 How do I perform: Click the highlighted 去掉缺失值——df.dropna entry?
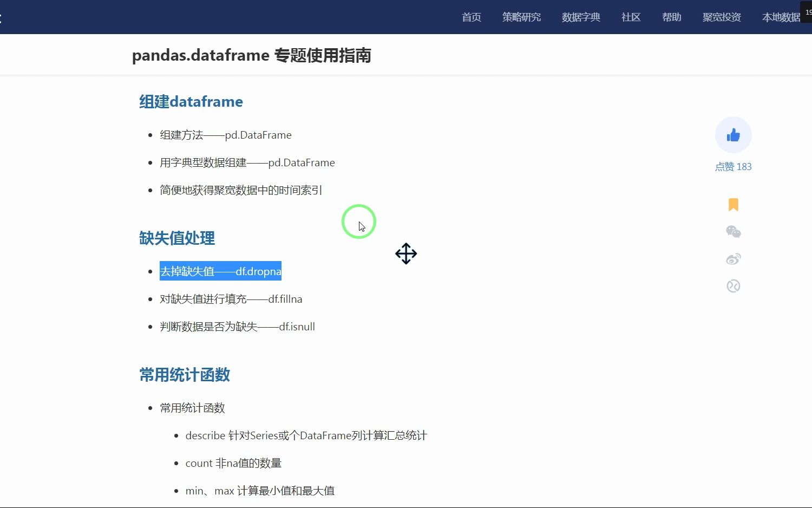click(220, 271)
